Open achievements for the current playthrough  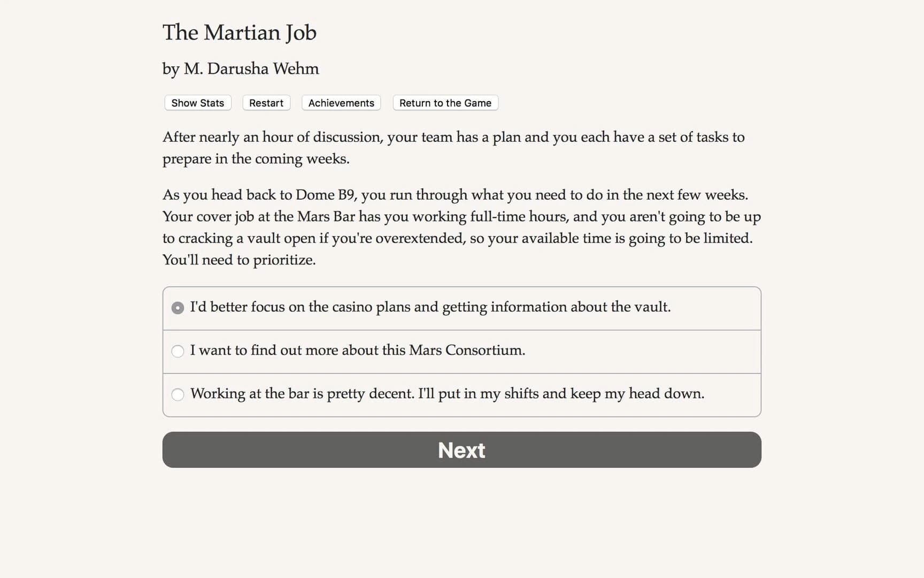pyautogui.click(x=341, y=103)
